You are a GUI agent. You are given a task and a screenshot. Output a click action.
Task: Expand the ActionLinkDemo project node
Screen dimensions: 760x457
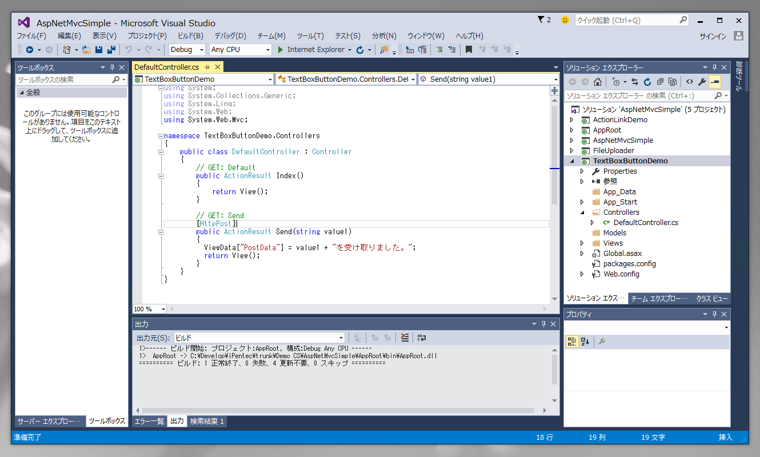pos(571,120)
